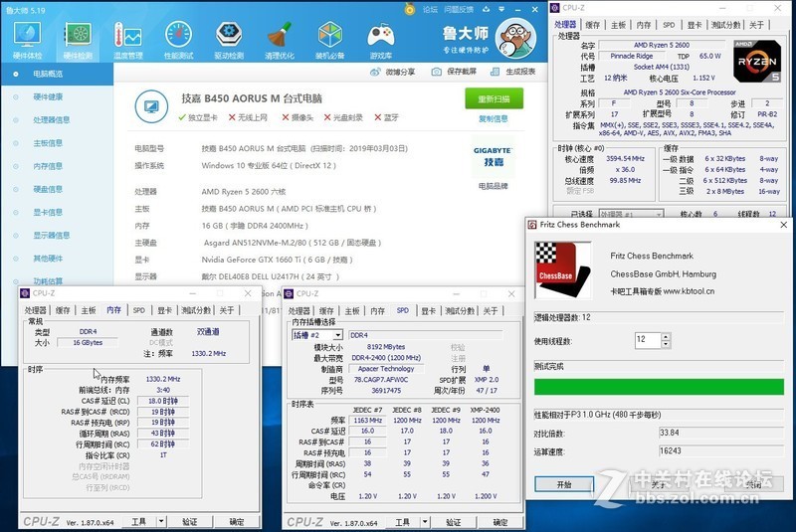The width and height of the screenshot is (796, 532).
Task: Select 硬件检测 hardware detection icon
Action: pyautogui.click(x=78, y=41)
